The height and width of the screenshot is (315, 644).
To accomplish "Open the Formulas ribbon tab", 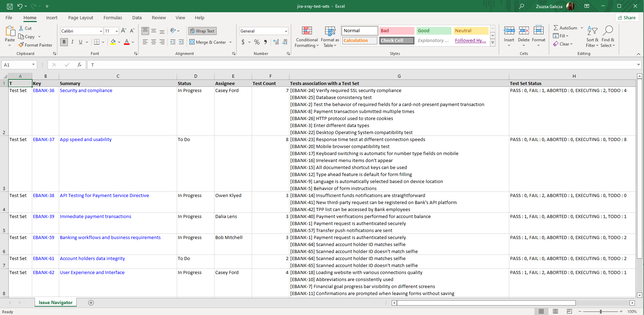I will pos(113,18).
